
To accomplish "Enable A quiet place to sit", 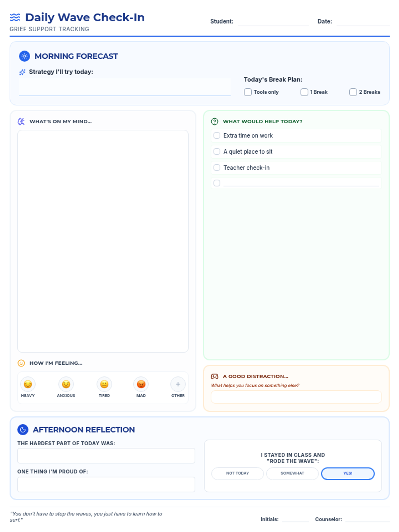I will coord(217,152).
